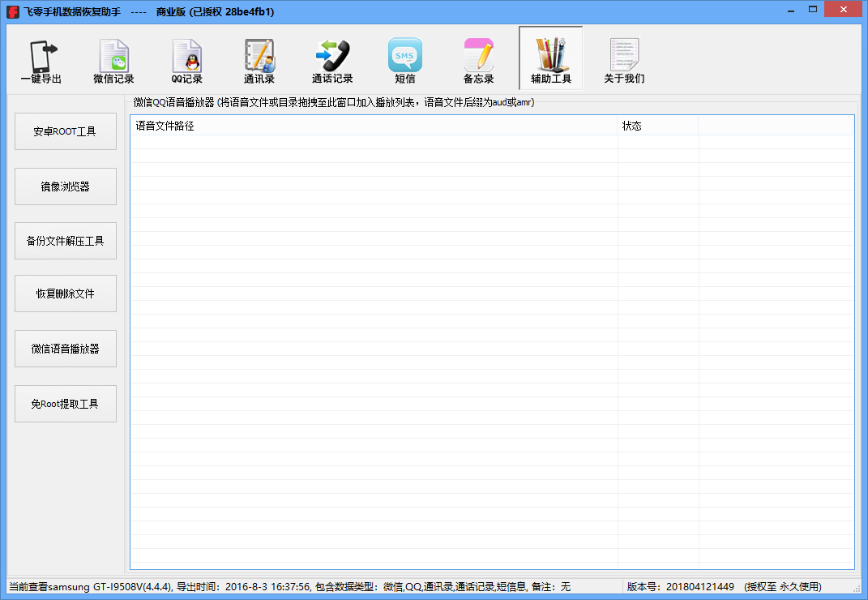Open 关于我们 about page icon
The width and height of the screenshot is (868, 600).
[624, 57]
